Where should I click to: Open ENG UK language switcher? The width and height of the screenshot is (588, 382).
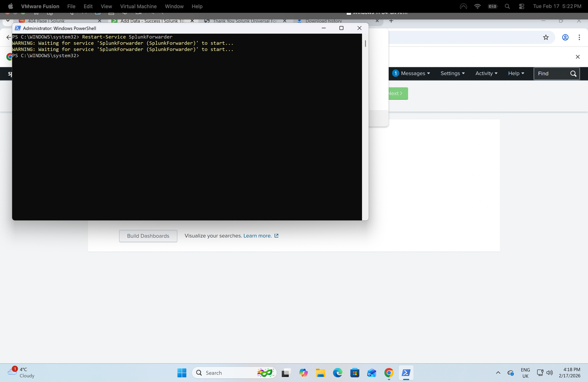pos(526,373)
